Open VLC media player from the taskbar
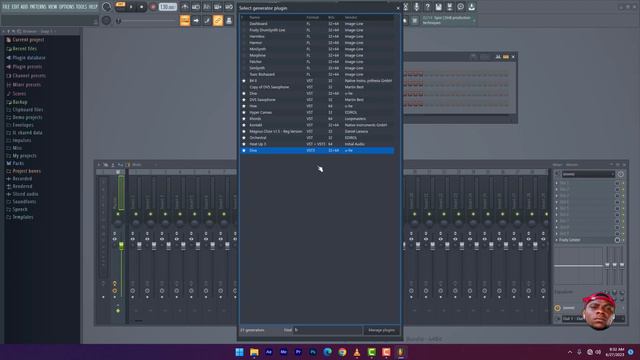This screenshot has height=360, width=640. [x=357, y=352]
